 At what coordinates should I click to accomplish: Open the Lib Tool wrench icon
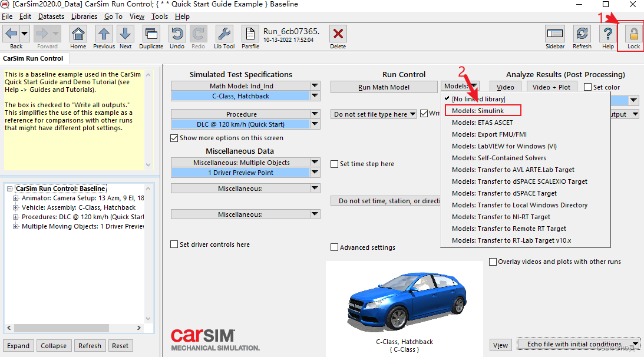pyautogui.click(x=224, y=34)
